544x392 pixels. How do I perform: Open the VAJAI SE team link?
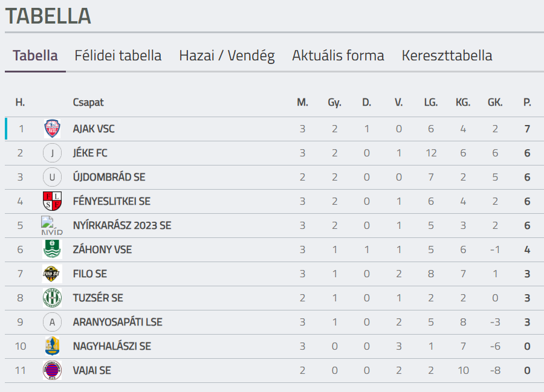coord(92,370)
